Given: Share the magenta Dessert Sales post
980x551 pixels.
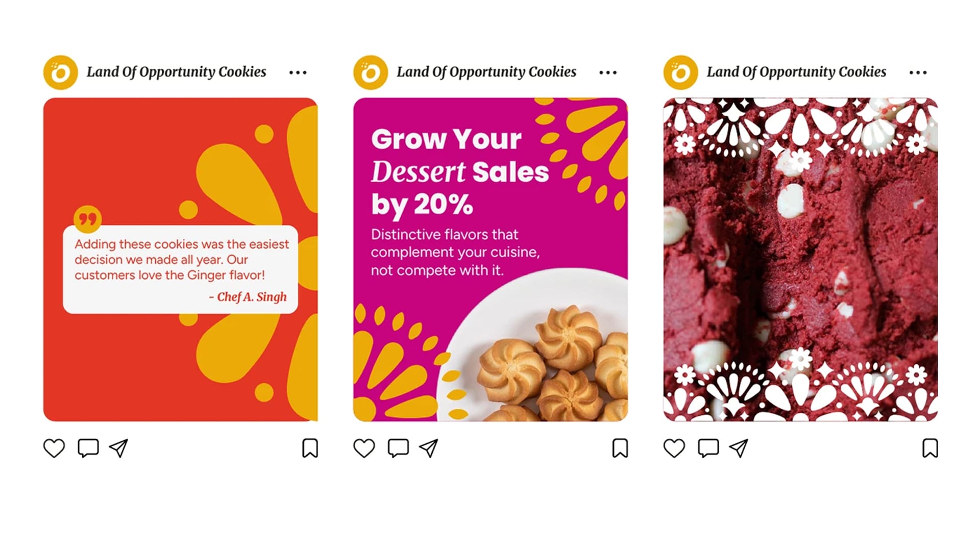Looking at the screenshot, I should (x=429, y=448).
